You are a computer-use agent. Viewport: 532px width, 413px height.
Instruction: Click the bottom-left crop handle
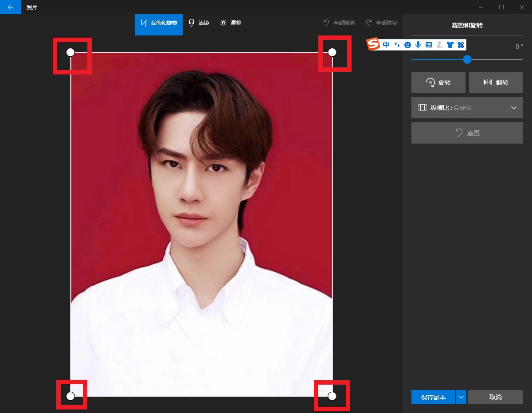pos(70,396)
